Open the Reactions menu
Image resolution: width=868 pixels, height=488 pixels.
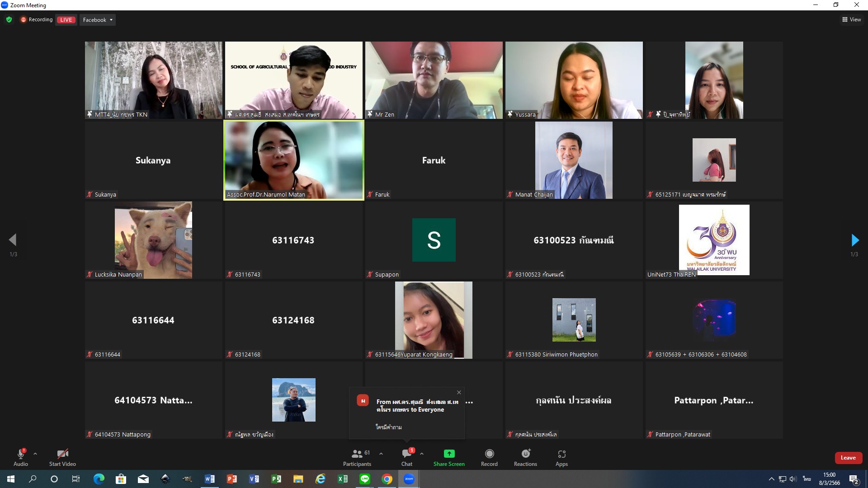click(x=525, y=457)
